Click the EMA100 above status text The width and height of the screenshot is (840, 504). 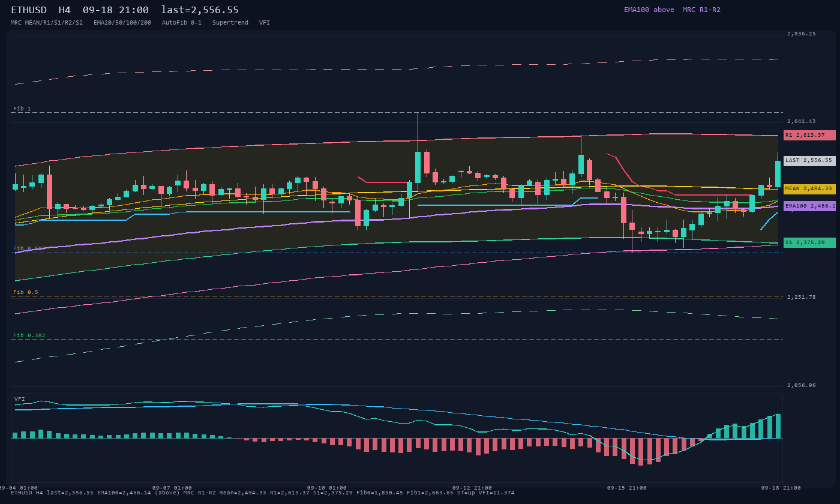(x=649, y=10)
